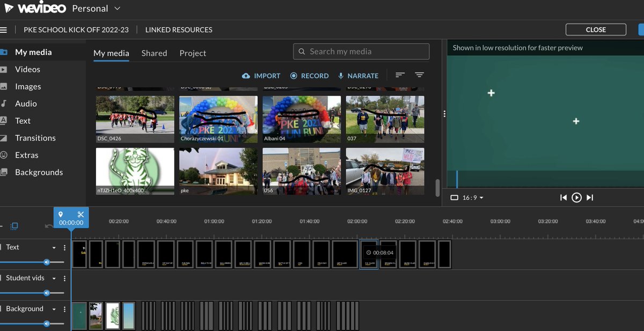
Task: Open Background track options menu
Action: click(x=64, y=310)
